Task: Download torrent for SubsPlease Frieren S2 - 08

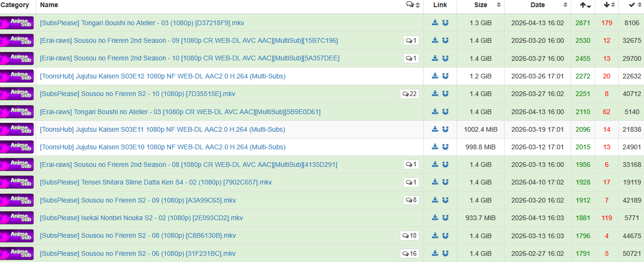Action: tap(435, 235)
